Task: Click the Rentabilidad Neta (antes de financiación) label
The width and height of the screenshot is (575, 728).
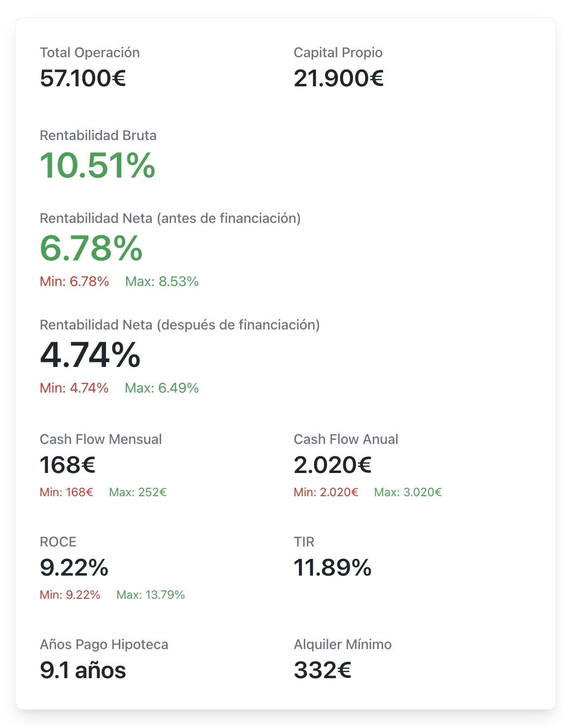Action: coord(170,218)
